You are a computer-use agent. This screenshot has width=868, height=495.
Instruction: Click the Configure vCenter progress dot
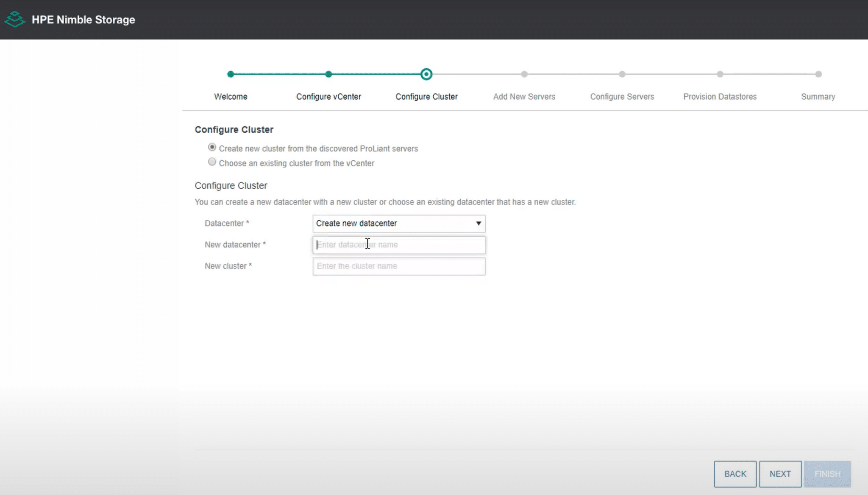pos(328,74)
